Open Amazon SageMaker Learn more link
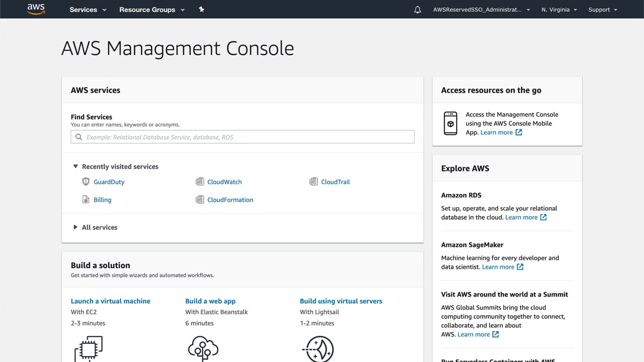Image resolution: width=644 pixels, height=362 pixels. pos(502,267)
